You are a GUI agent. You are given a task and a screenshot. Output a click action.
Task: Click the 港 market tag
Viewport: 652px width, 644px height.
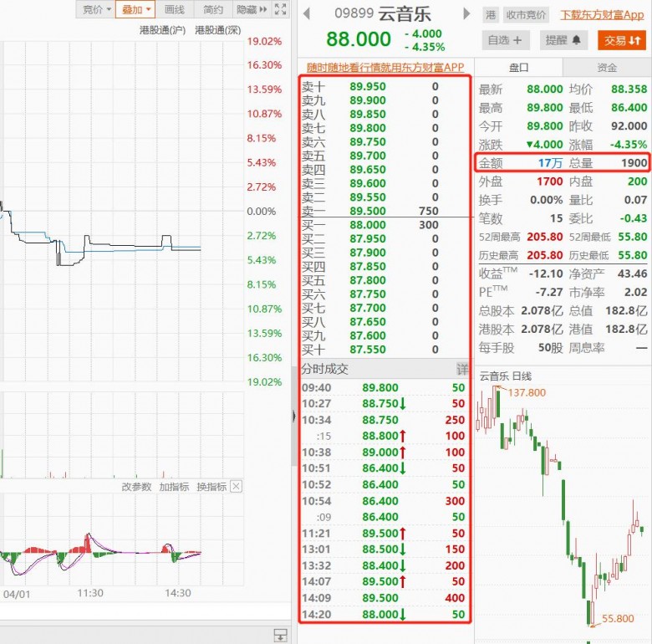click(x=491, y=15)
